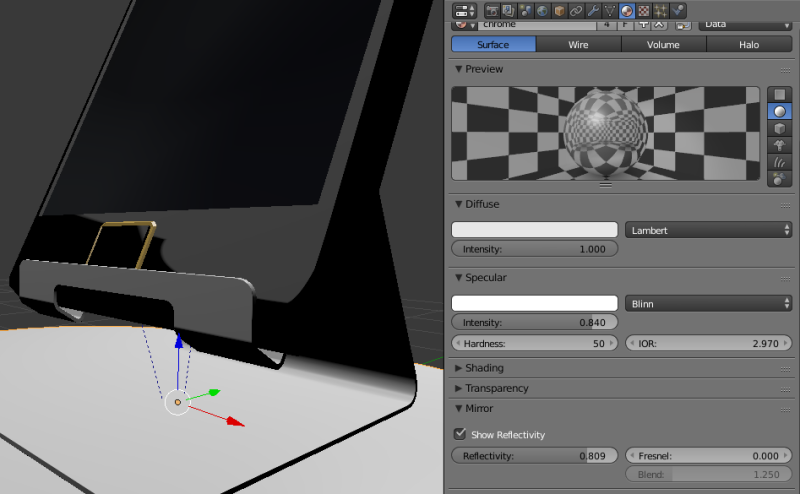Toggle fake user F button
This screenshot has width=800, height=494.
626,23
